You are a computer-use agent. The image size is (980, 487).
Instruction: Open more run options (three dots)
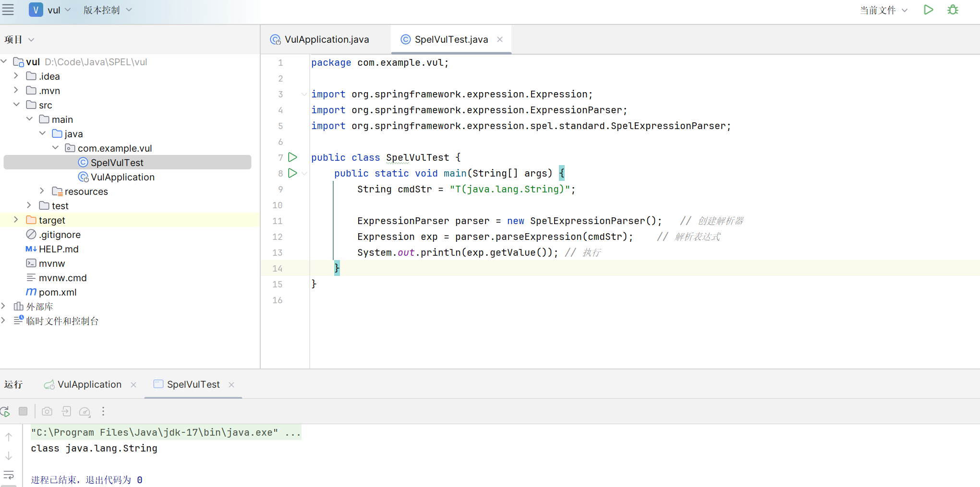tap(103, 411)
